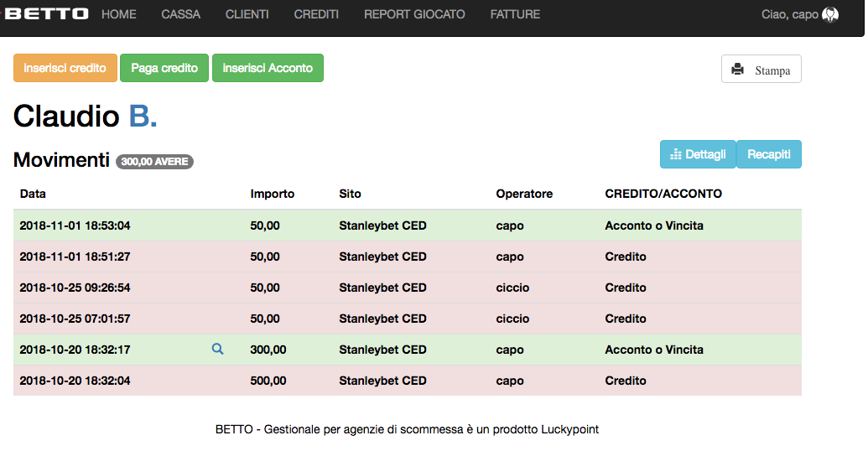The height and width of the screenshot is (451, 868).
Task: Click the blue surname initial B. link
Action: tap(143, 116)
